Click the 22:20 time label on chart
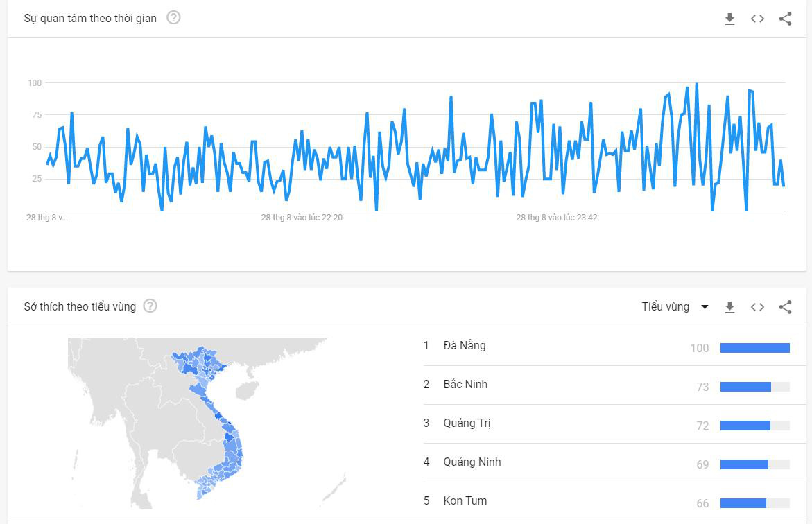 [x=302, y=218]
